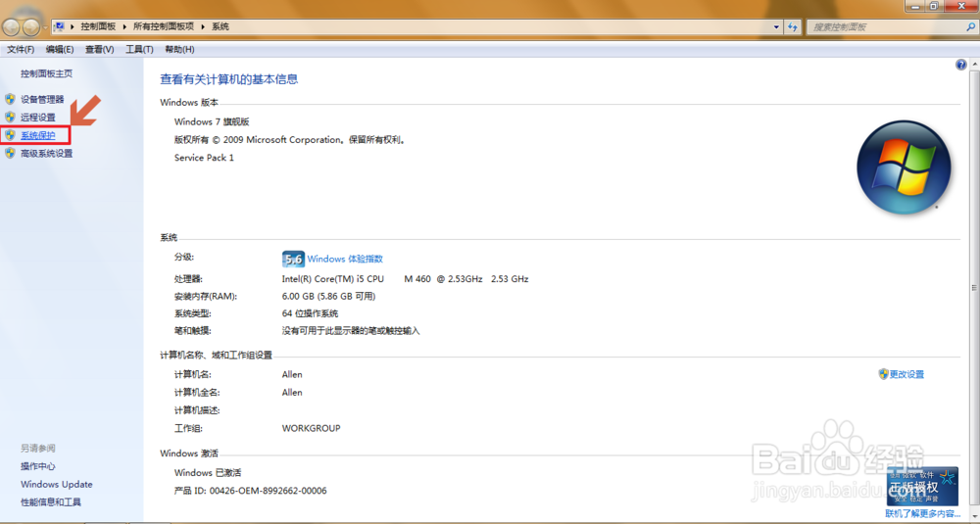Open the 查看(V) menu

point(99,49)
